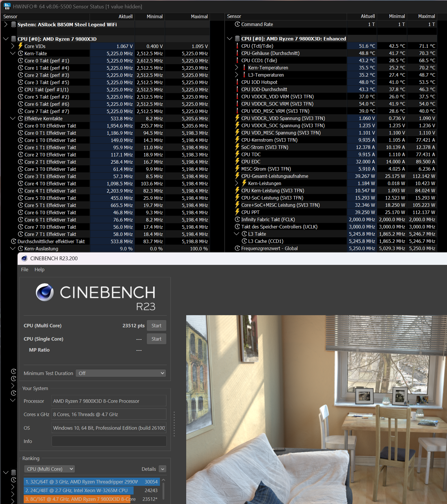Click the Processor field in Your System
This screenshot has height=504, width=447.
pyautogui.click(x=109, y=401)
